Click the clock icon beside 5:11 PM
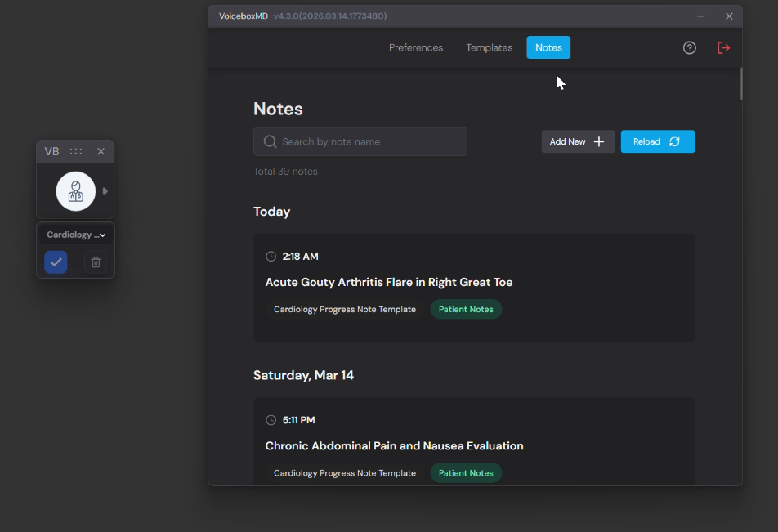The height and width of the screenshot is (532, 778). click(271, 420)
